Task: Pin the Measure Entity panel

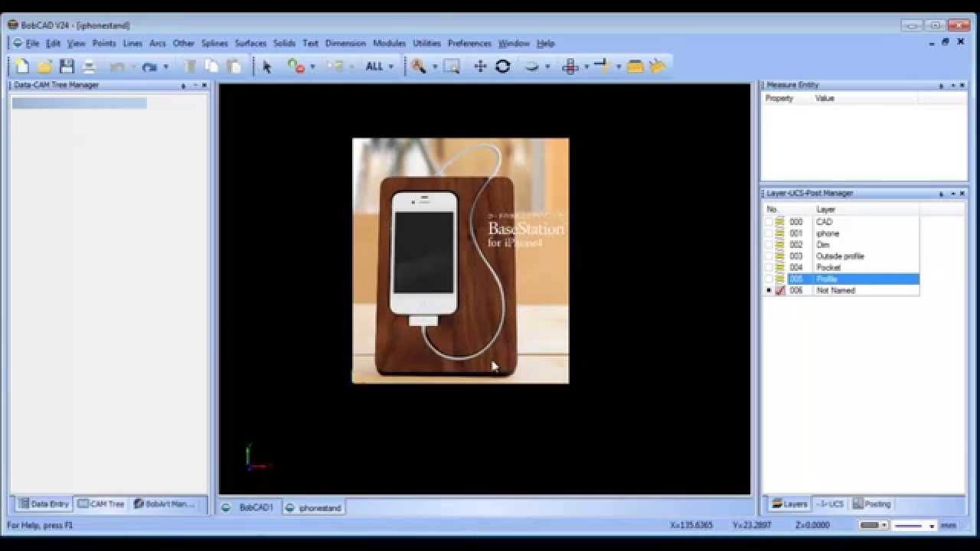Action: click(x=940, y=86)
